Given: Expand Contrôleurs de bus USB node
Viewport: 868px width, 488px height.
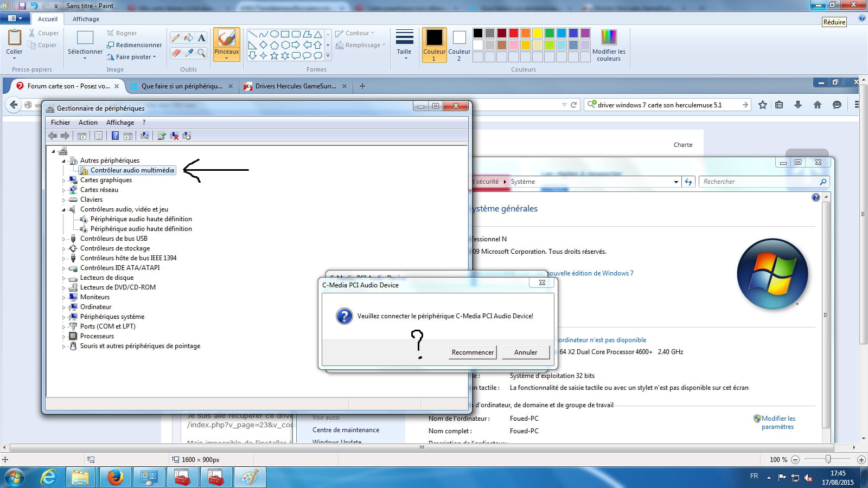Looking at the screenshot, I should 63,239.
